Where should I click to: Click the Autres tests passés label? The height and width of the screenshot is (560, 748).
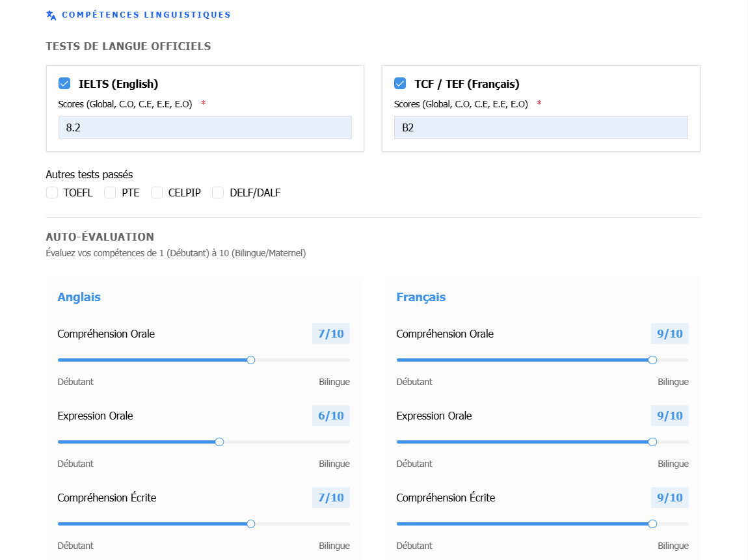(89, 174)
